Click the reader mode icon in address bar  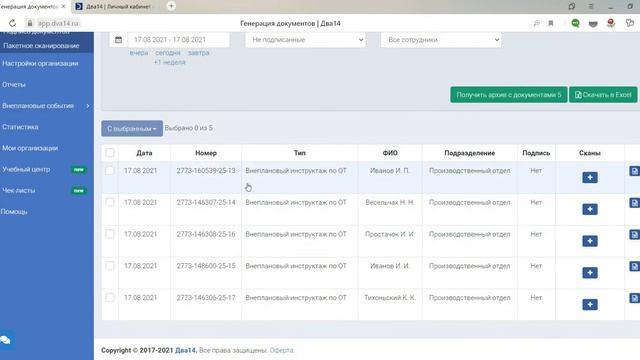(536, 23)
